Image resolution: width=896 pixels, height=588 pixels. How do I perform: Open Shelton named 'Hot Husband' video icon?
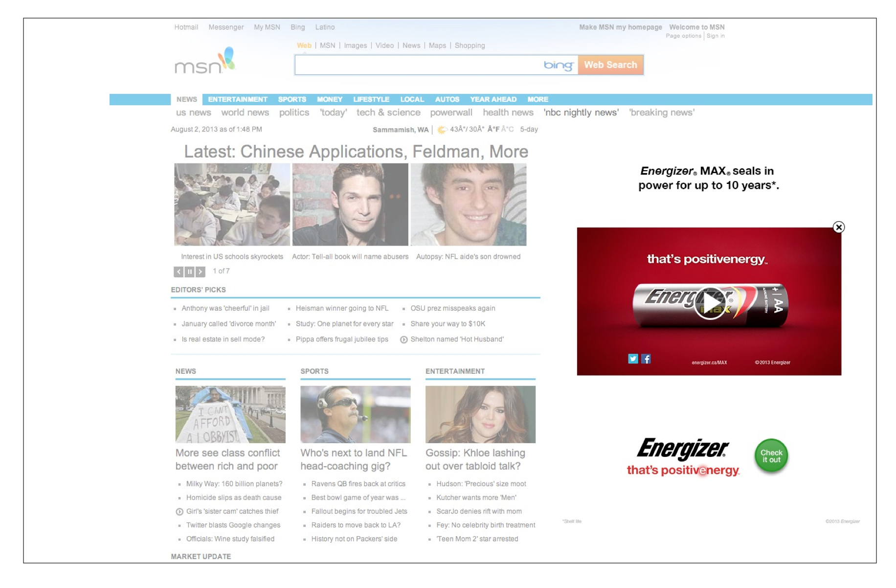pyautogui.click(x=403, y=339)
